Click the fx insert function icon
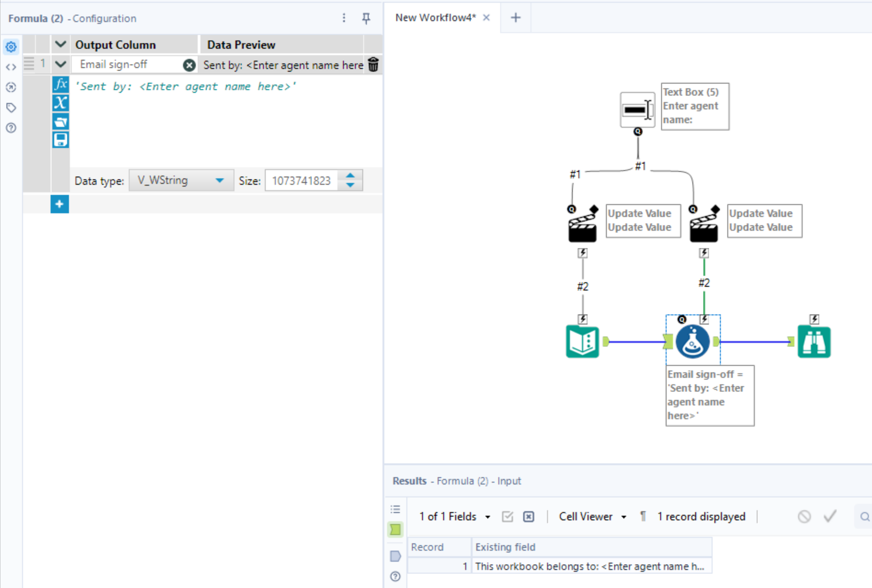872x588 pixels. [x=60, y=84]
